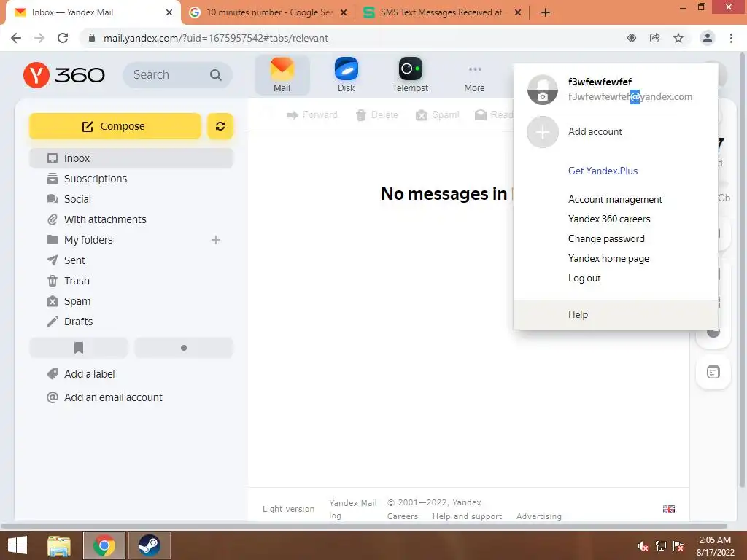
Task: Open Help and support link
Action: click(467, 516)
